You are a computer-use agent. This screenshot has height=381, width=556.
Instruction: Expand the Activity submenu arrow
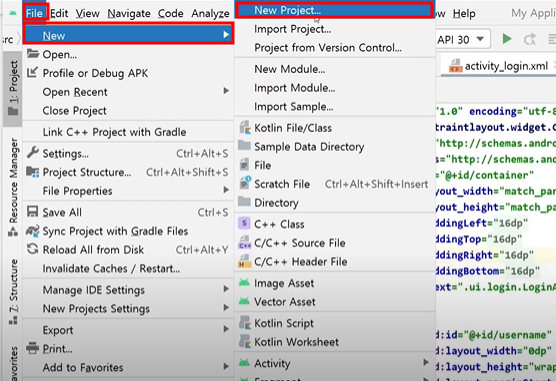click(426, 362)
